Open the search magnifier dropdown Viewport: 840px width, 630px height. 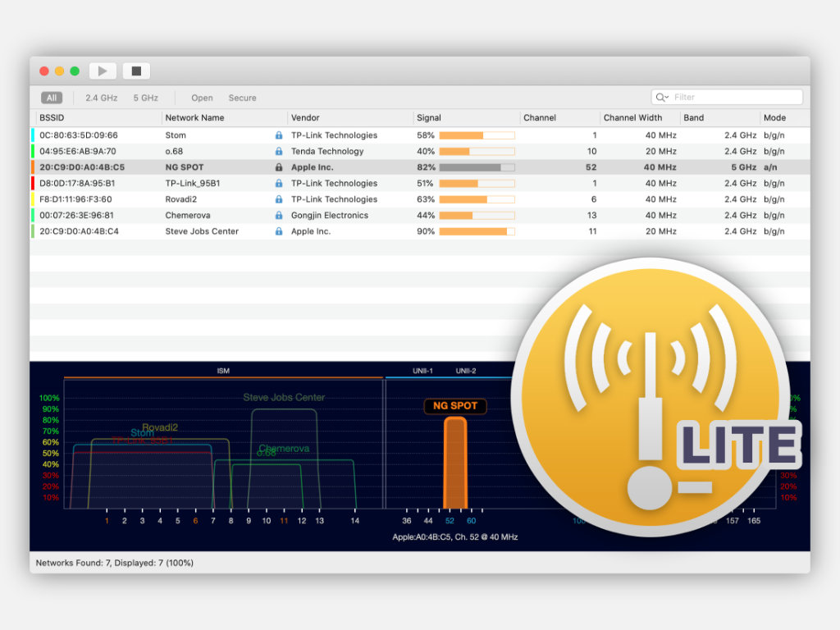coord(662,97)
